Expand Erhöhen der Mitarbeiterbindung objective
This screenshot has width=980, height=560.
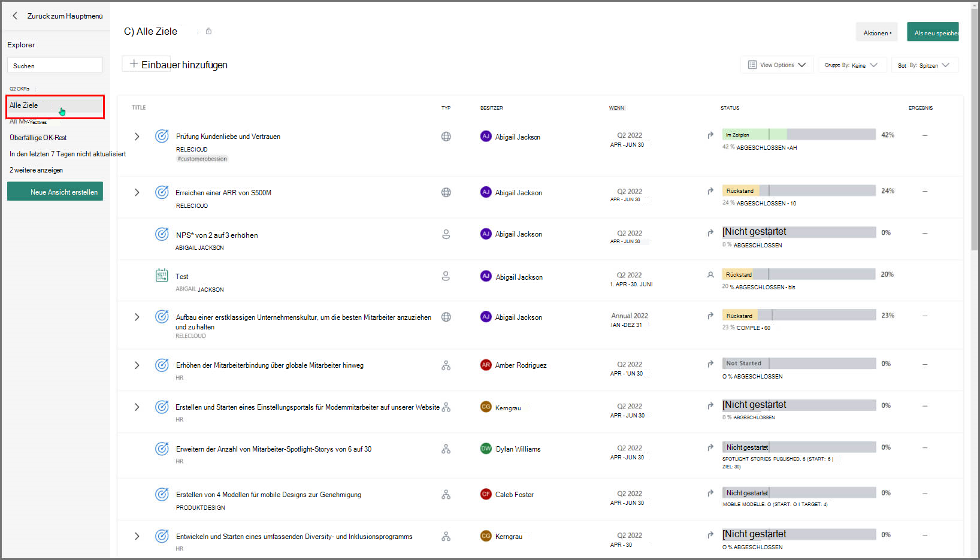click(x=137, y=365)
